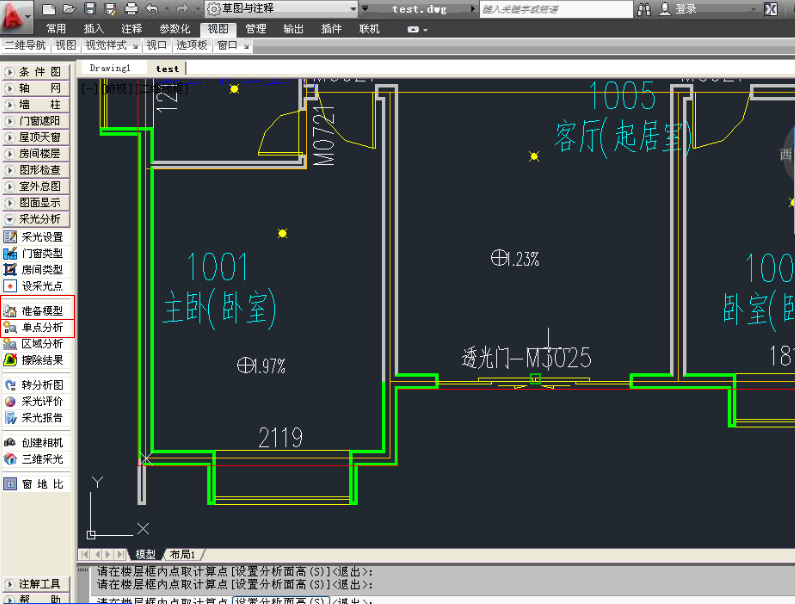
Task: Switch to the Drawing1 document tab
Action: (x=110, y=68)
